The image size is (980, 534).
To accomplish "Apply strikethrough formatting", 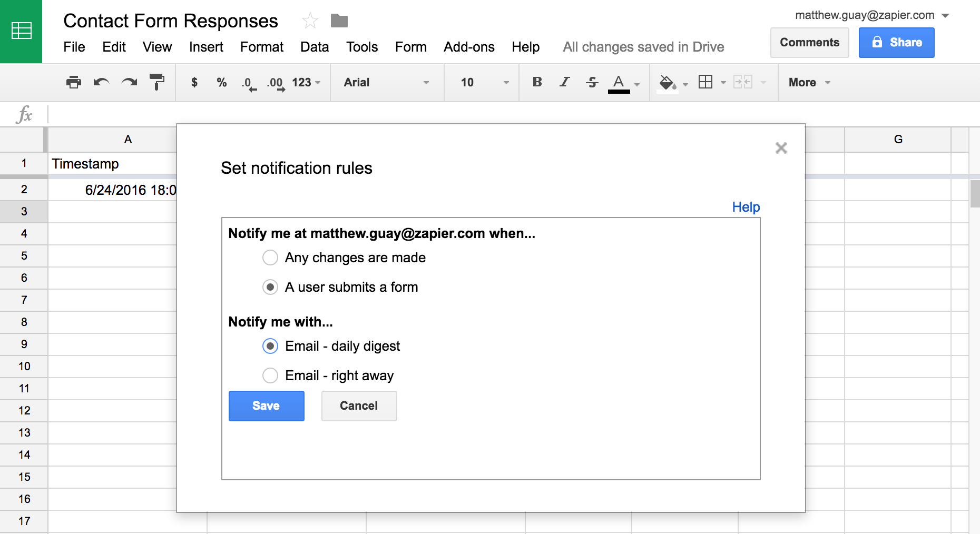I will pos(592,82).
